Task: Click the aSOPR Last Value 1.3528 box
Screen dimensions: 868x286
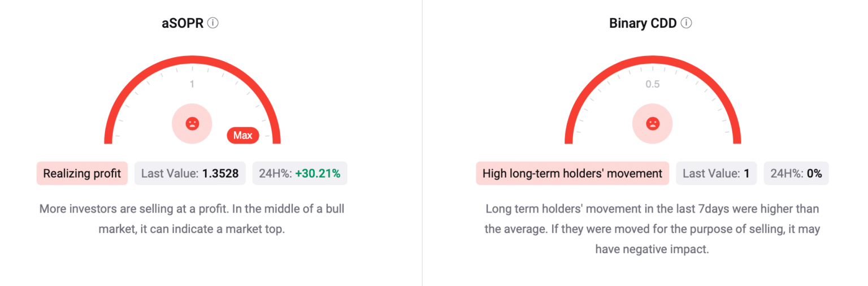Action: coord(190,174)
